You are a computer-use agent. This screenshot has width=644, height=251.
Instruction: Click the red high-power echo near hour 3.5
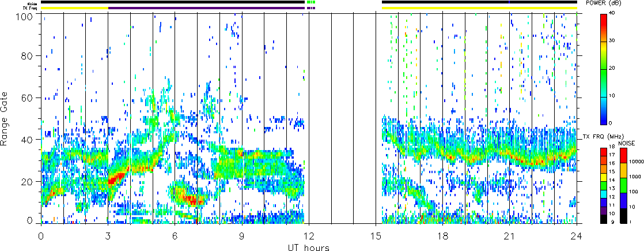(x=116, y=178)
